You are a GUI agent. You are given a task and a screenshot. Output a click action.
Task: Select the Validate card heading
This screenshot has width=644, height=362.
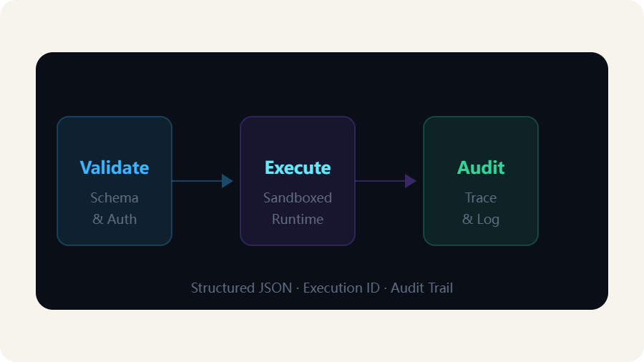114,167
